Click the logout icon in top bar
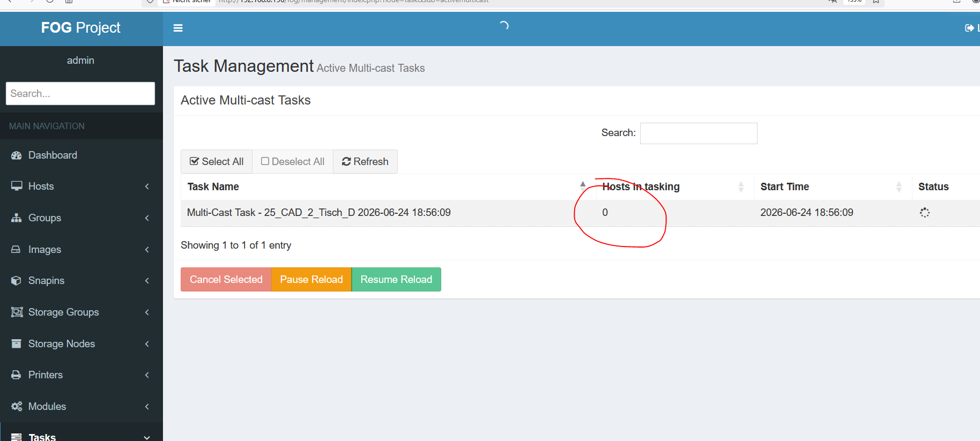 pyautogui.click(x=969, y=28)
